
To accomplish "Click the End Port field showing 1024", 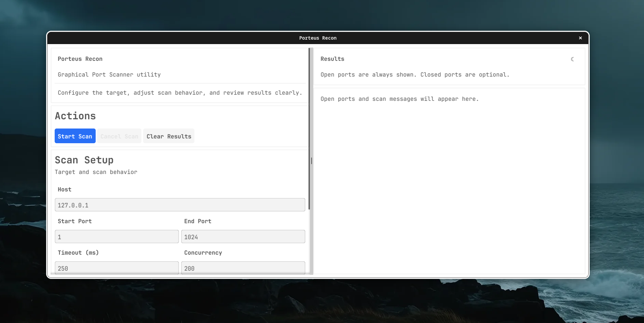I will 243,237.
